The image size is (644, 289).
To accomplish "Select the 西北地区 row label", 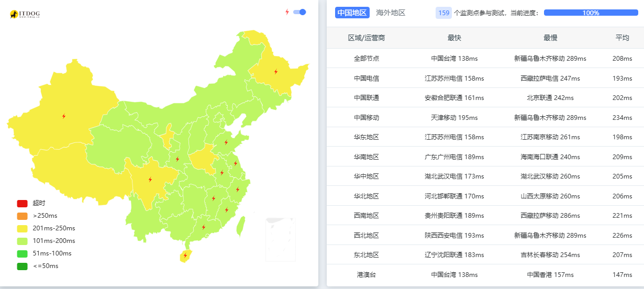I will (x=367, y=235).
